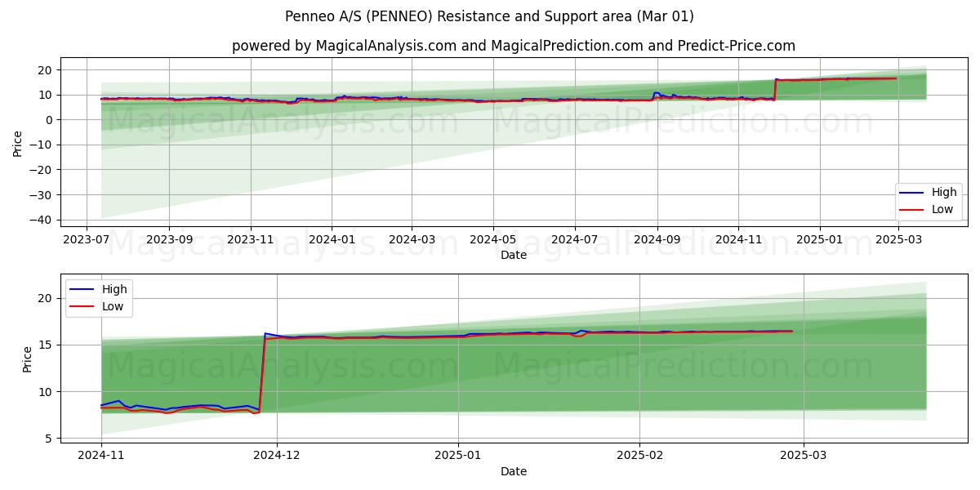The image size is (980, 490).
Task: Click the 'Date' axis label under the bottom chart
Action: click(514, 471)
